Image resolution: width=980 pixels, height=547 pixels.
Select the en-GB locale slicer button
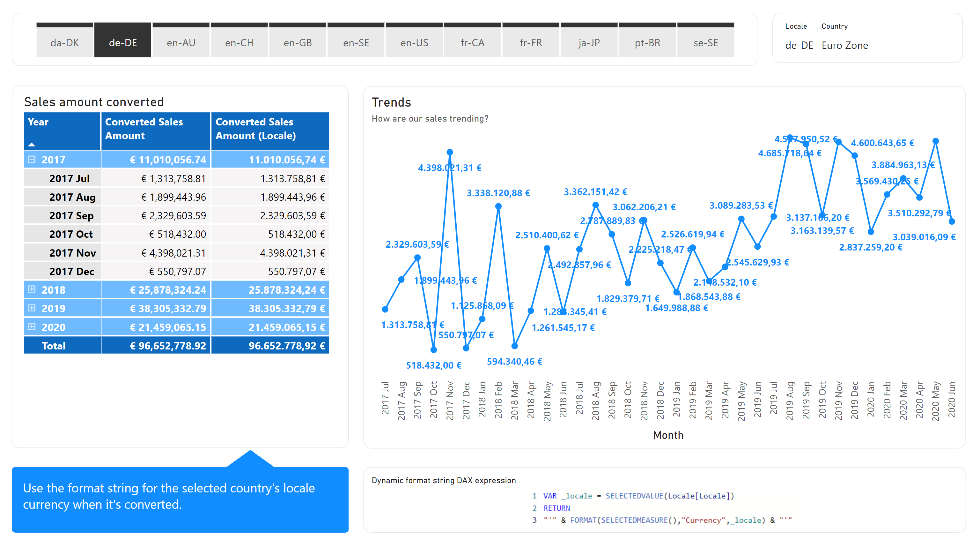298,40
